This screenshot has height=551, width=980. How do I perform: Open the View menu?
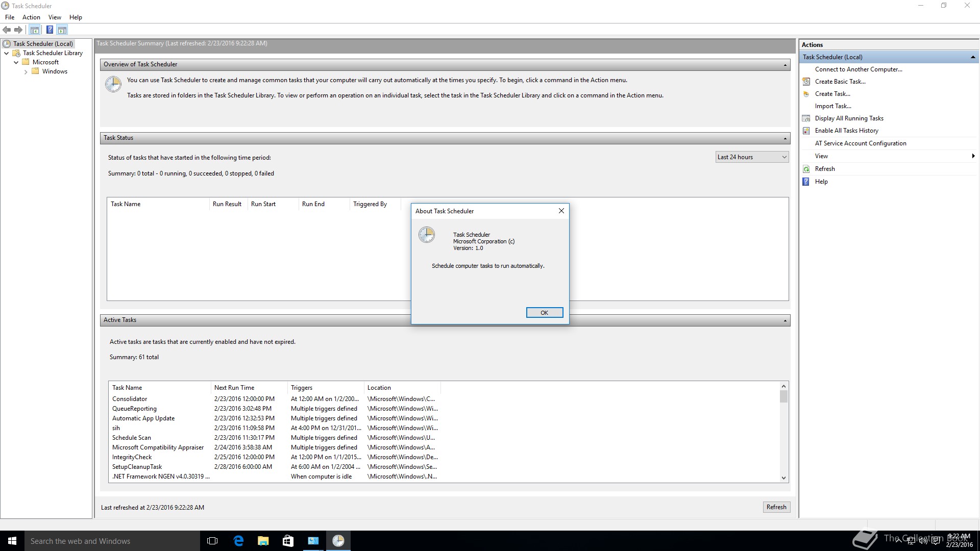(55, 17)
